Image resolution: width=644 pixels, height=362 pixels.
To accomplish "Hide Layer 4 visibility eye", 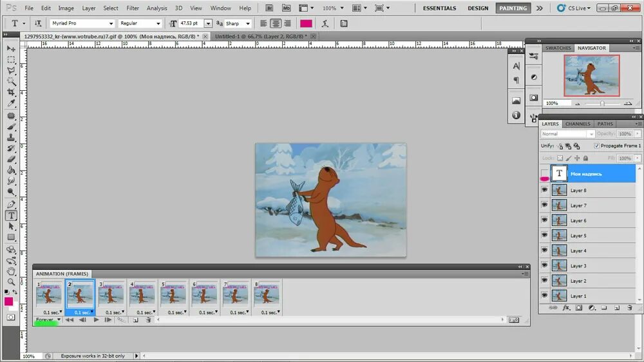I will (545, 250).
